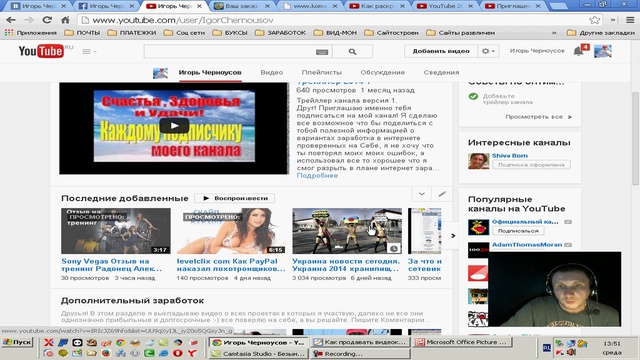The height and width of the screenshot is (360, 640).
Task: Switch to the Сведения tab
Action: point(441,72)
